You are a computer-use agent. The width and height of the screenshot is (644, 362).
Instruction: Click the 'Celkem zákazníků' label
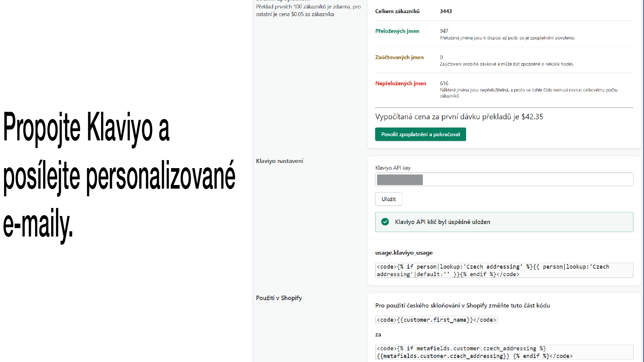[397, 11]
